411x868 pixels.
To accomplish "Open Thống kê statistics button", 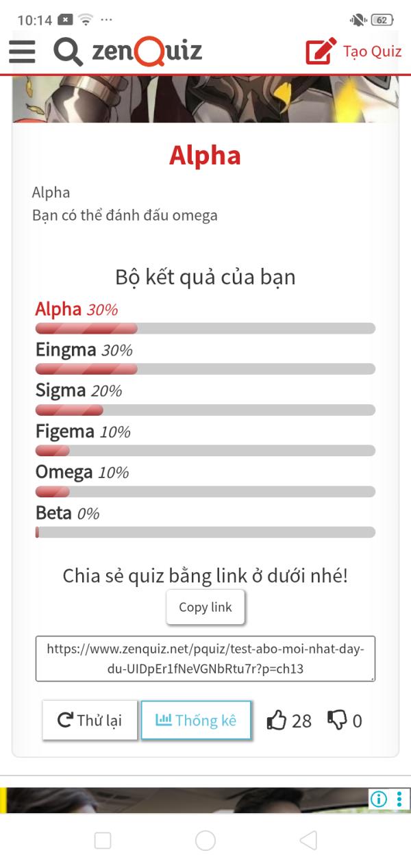I will (196, 720).
